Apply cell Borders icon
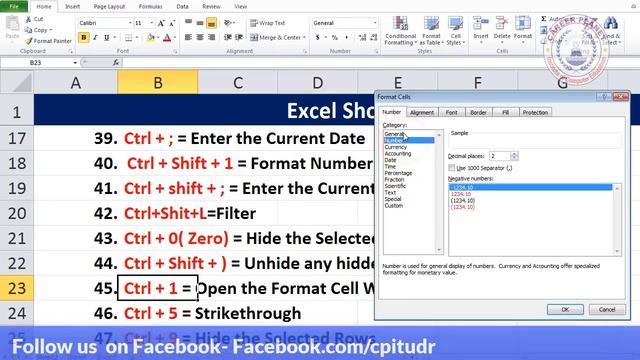This screenshot has width=640, height=360. point(129,38)
